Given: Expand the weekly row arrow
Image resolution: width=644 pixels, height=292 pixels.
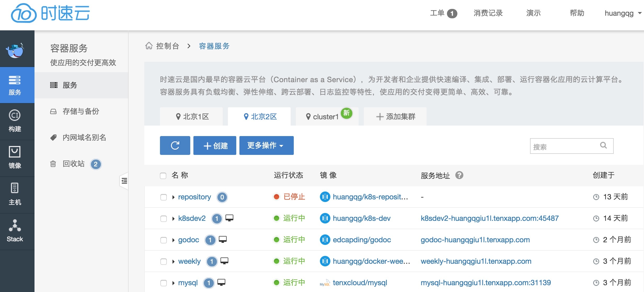Looking at the screenshot, I should click(173, 262).
